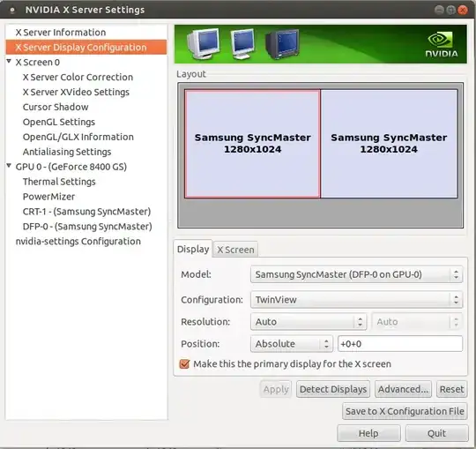Select the right Samsung SyncMaster display in layout
This screenshot has height=449, width=476.
tap(389, 144)
